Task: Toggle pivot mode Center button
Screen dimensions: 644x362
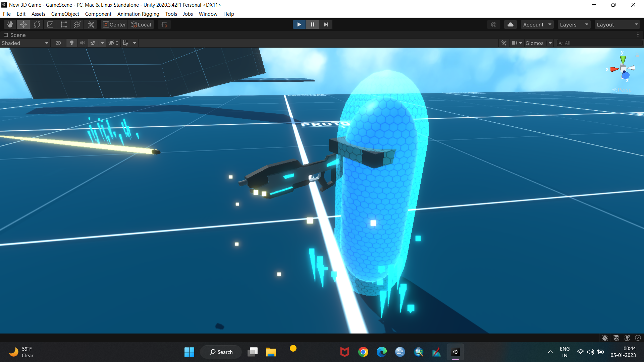Action: pyautogui.click(x=114, y=24)
